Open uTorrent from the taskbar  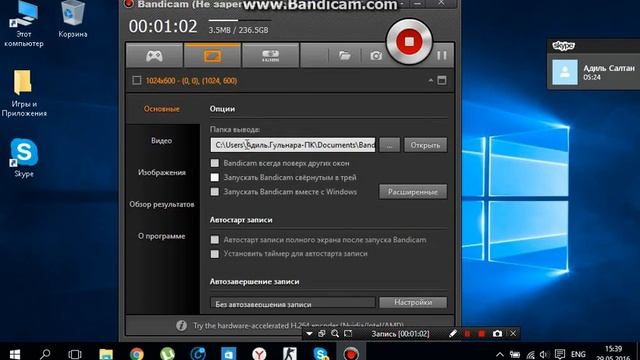click(167, 353)
